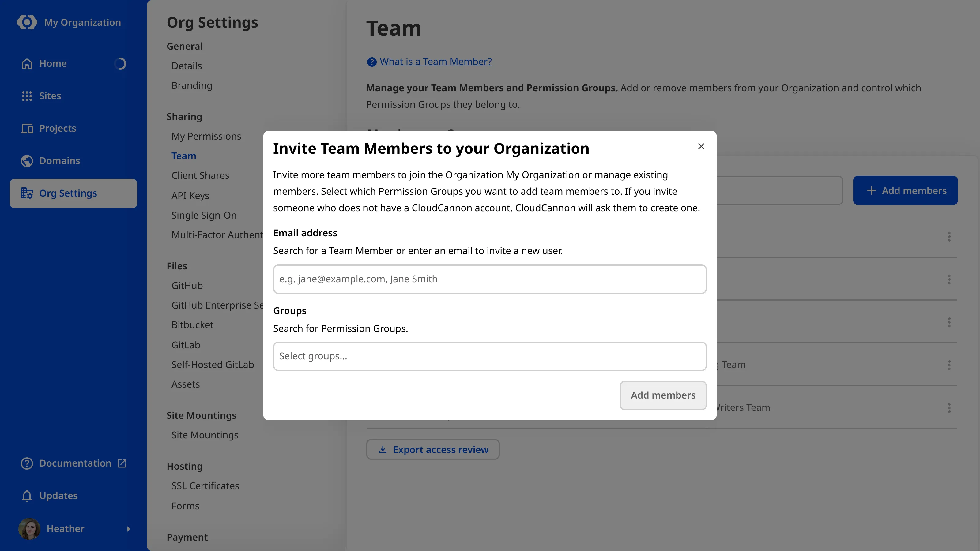Open Self-Hosted GitLab settings
This screenshot has height=551, width=980.
(212, 365)
